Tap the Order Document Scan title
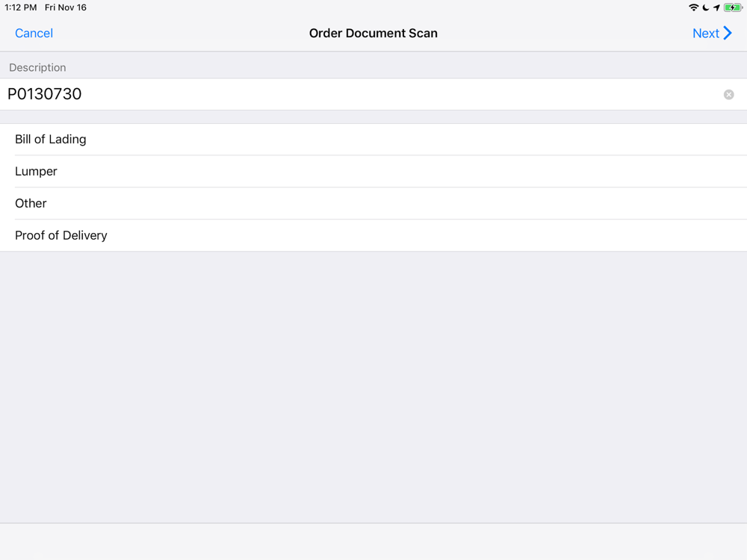This screenshot has height=560, width=747. pos(373,34)
